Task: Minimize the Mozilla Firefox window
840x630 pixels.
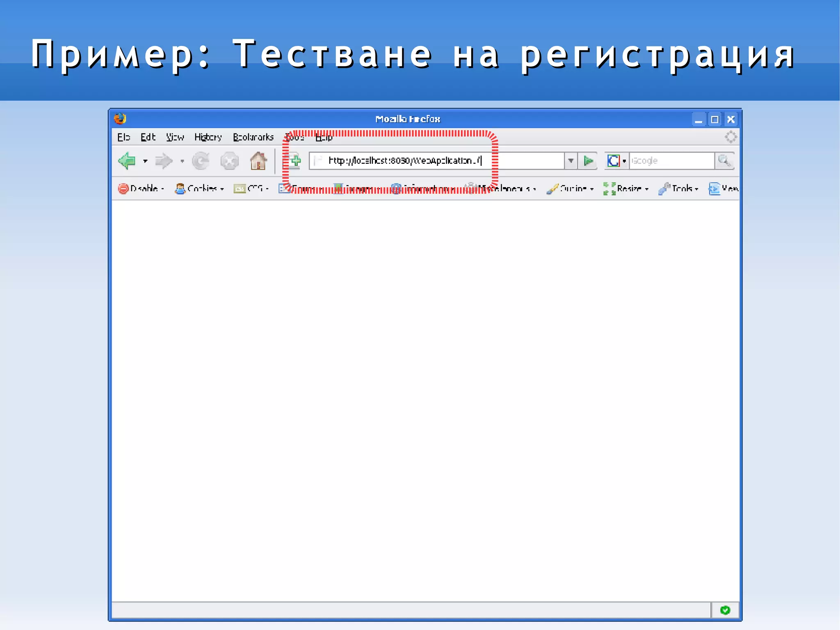Action: click(698, 119)
